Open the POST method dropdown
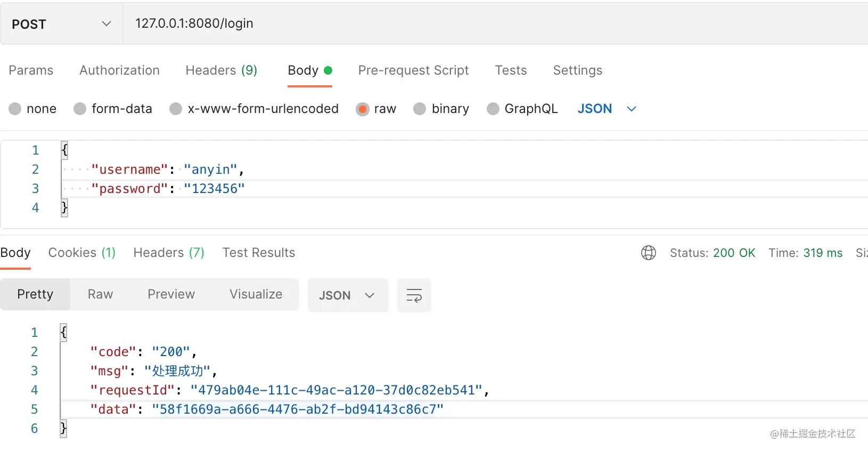The height and width of the screenshot is (451, 868). pyautogui.click(x=61, y=24)
